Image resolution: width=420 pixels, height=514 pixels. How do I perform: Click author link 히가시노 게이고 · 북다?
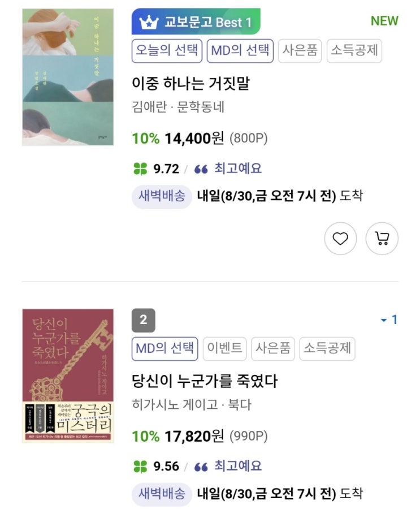pos(192,405)
